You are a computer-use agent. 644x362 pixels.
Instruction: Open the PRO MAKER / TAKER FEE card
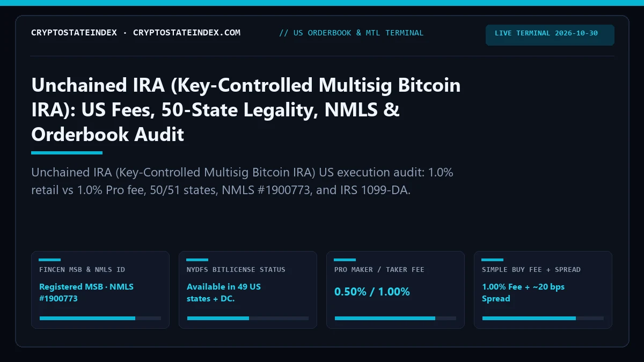396,290
